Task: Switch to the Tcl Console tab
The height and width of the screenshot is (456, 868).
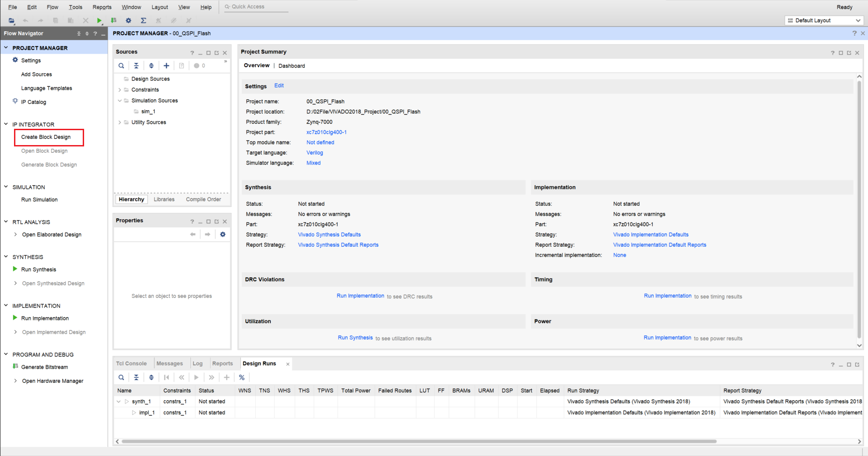Action: click(131, 363)
